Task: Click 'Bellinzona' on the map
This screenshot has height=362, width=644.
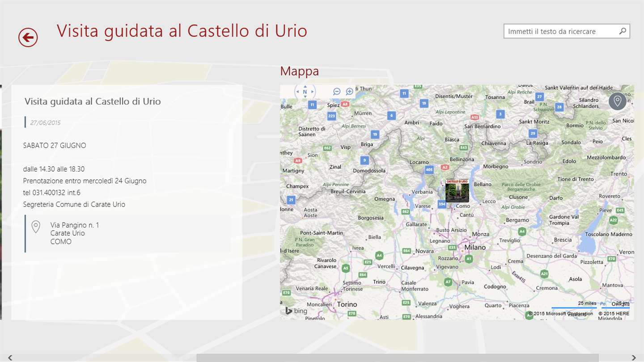Action: (x=462, y=160)
